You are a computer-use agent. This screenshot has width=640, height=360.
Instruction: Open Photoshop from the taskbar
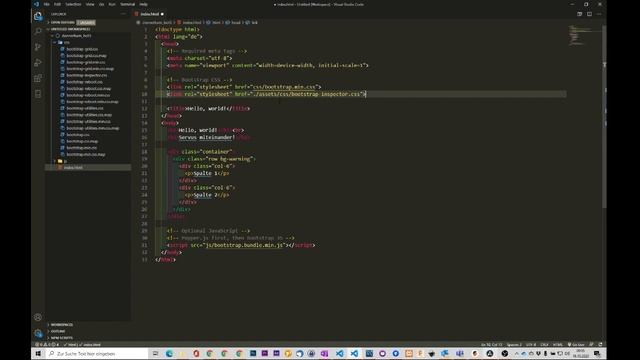(x=253, y=353)
